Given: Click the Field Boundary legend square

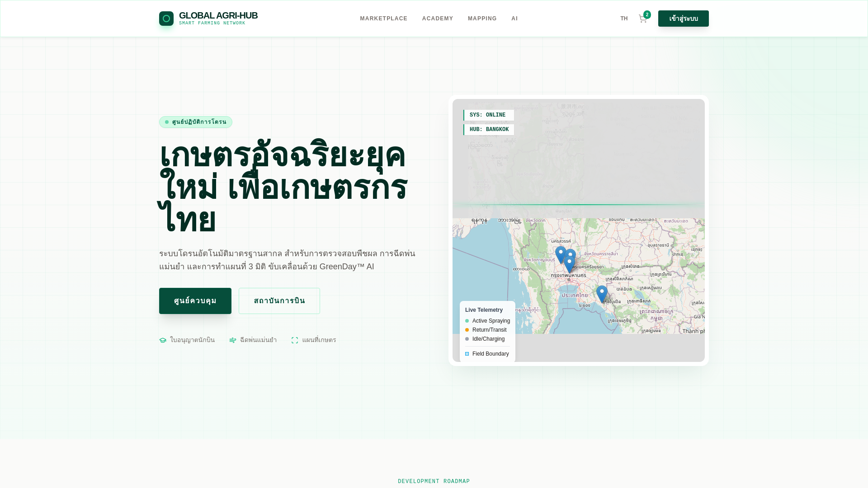Looking at the screenshot, I should [x=467, y=354].
